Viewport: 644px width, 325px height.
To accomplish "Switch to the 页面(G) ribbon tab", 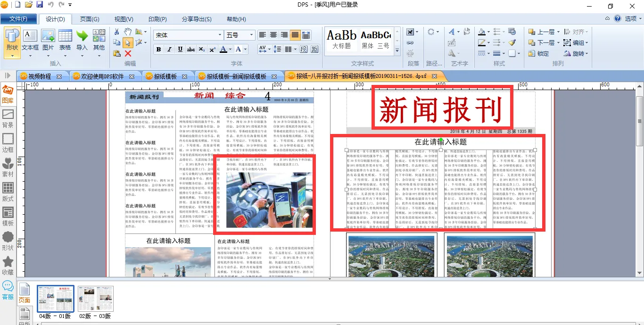I will pos(90,19).
